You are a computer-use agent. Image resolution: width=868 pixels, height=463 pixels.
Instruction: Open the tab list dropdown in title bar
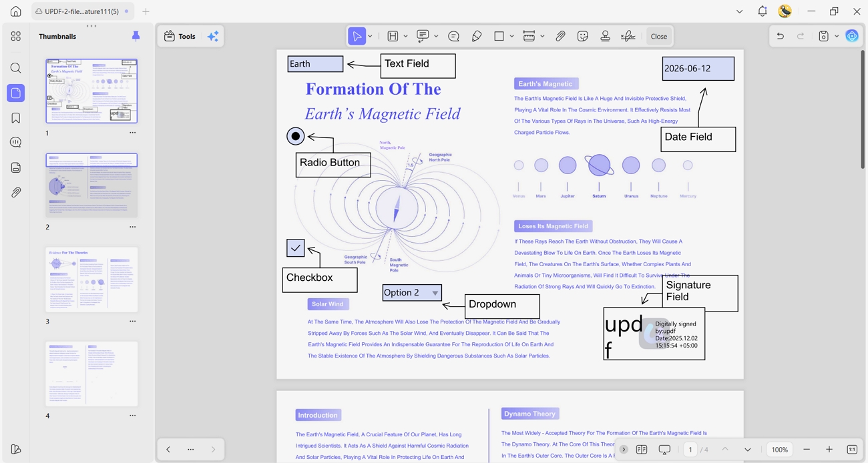tap(739, 11)
